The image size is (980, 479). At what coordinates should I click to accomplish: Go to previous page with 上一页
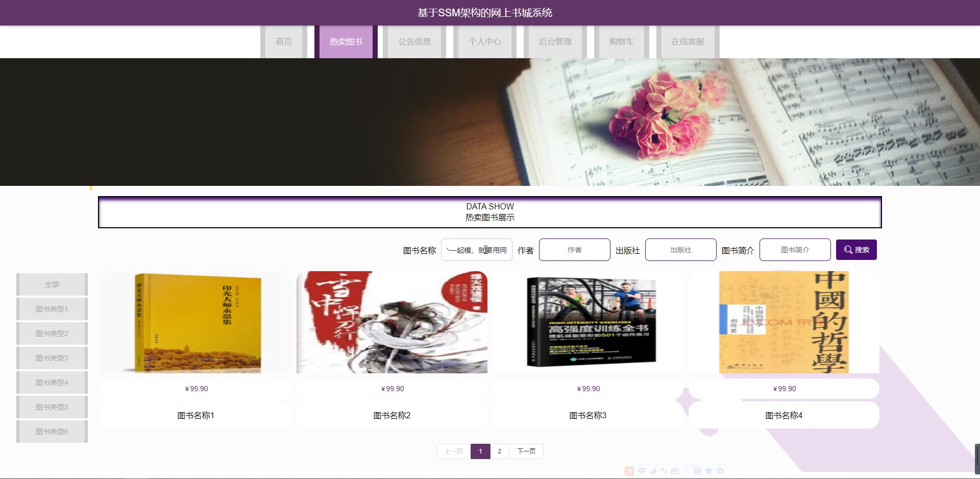(x=454, y=451)
